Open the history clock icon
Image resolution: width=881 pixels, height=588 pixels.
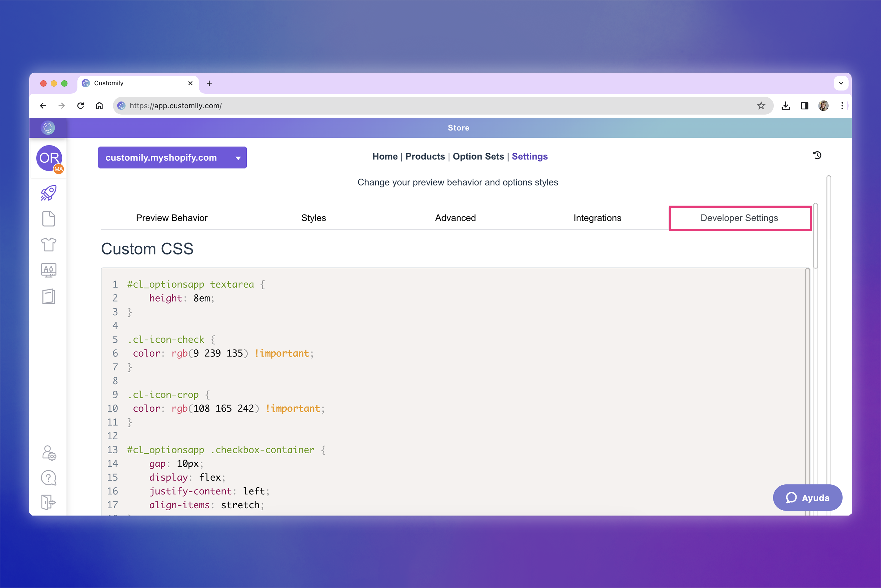click(x=817, y=155)
